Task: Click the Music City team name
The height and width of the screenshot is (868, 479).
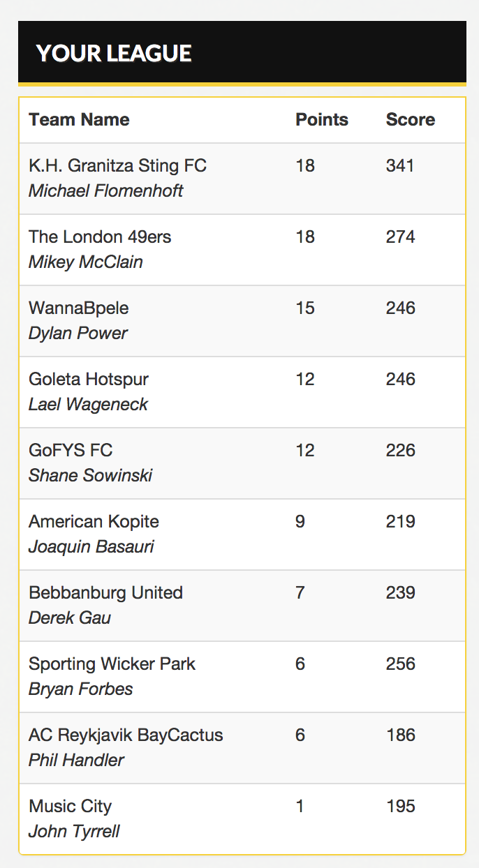Action: point(70,806)
